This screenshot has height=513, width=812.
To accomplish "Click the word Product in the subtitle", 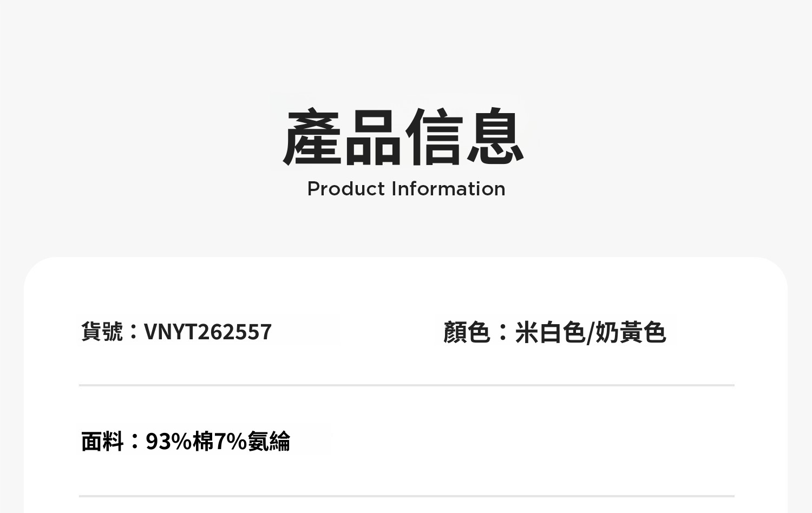I will point(346,189).
